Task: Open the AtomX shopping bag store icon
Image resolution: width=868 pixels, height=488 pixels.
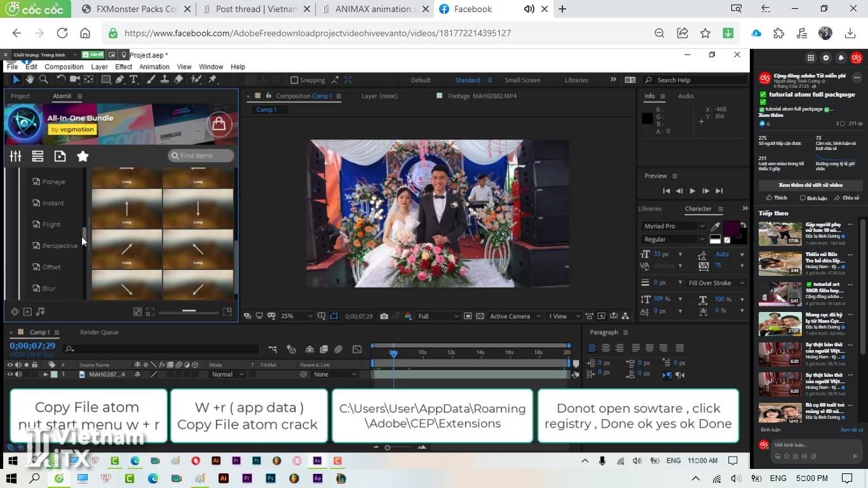Action: click(219, 123)
